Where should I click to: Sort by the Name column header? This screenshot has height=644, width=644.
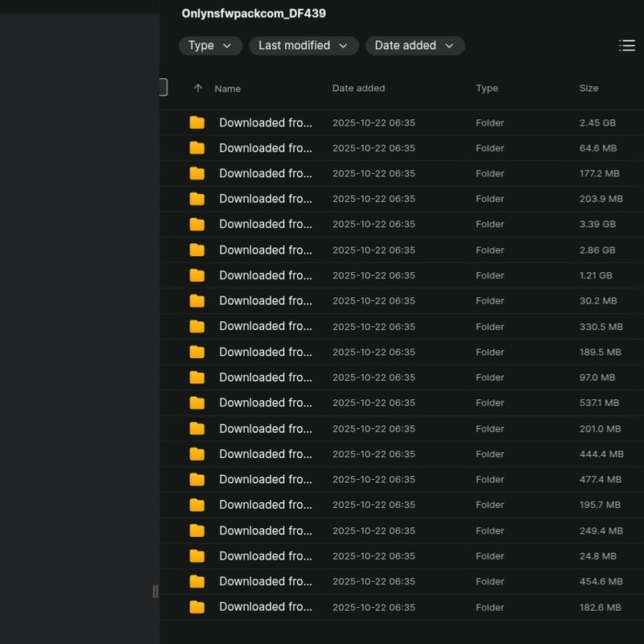[x=228, y=89]
